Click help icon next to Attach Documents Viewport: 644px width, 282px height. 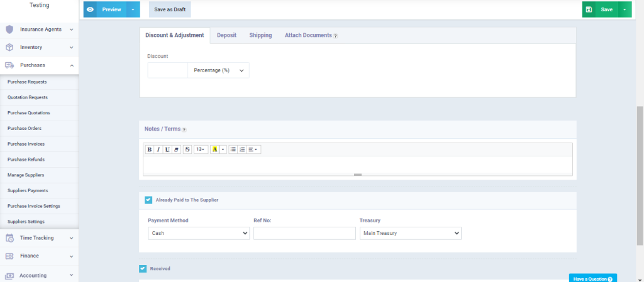335,36
